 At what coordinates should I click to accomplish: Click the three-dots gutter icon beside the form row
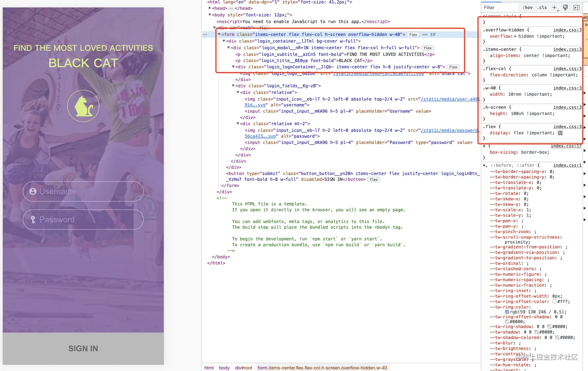[x=205, y=35]
